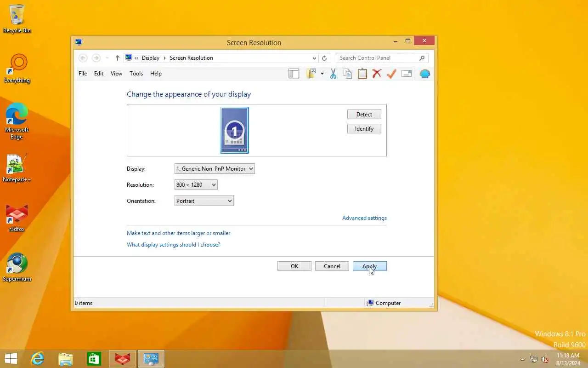The width and height of the screenshot is (588, 368).
Task: Select monitor 1 thumbnail
Action: click(234, 130)
